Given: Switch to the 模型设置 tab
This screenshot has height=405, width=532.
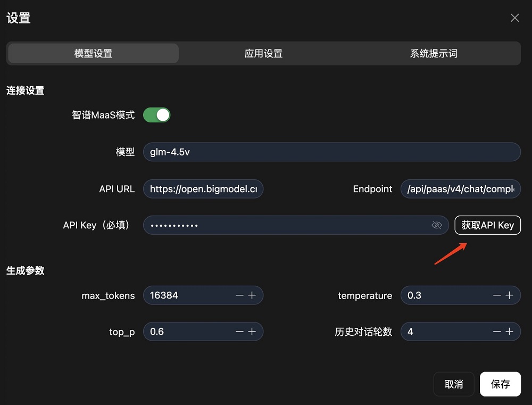Looking at the screenshot, I should click(x=93, y=54).
